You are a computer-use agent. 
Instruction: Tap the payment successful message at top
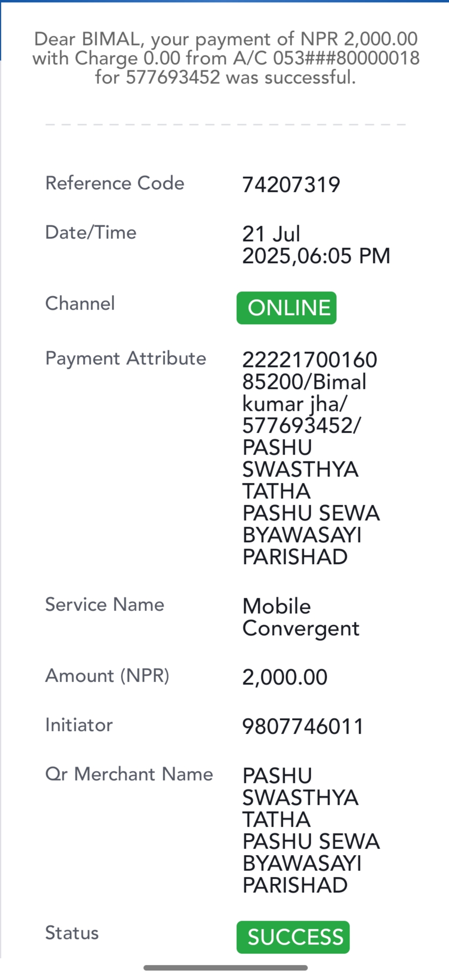225,58
